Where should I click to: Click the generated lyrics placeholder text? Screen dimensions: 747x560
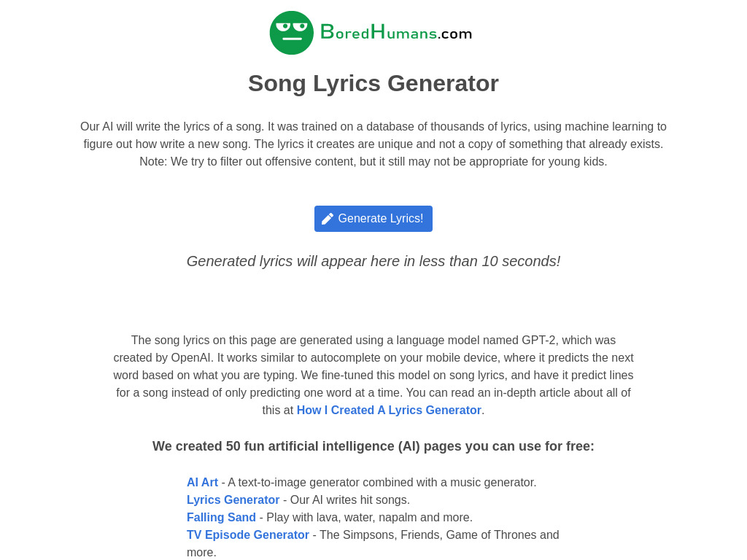373,261
